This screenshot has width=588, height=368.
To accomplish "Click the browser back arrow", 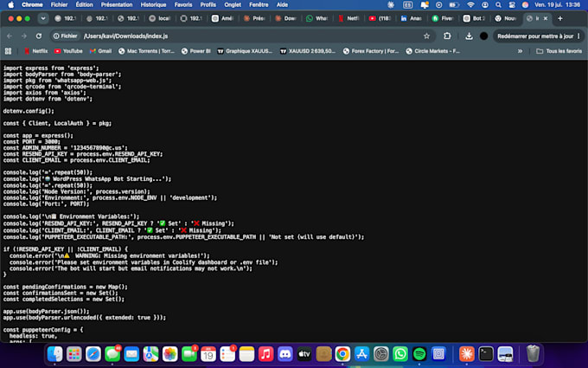I will click(x=10, y=36).
